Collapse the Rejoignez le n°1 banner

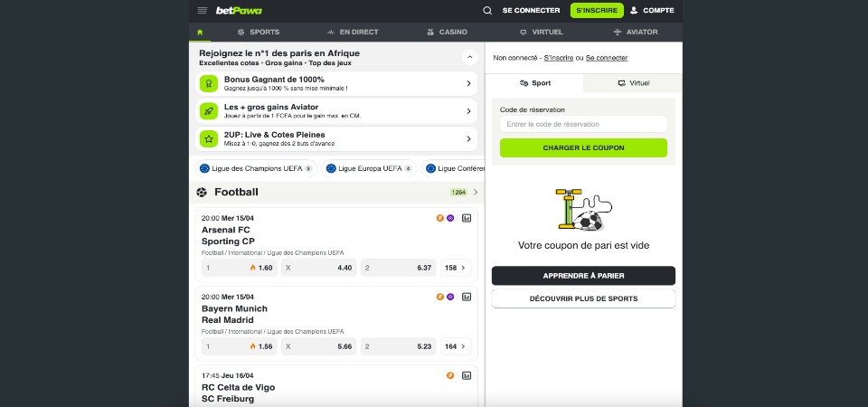pos(469,57)
